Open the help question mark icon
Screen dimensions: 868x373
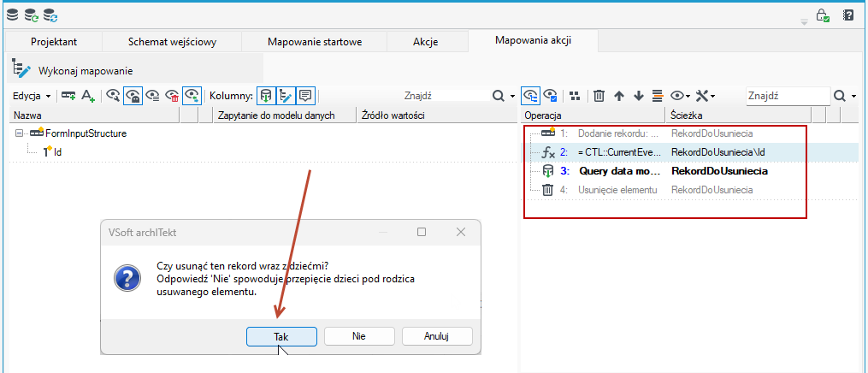[x=848, y=15]
